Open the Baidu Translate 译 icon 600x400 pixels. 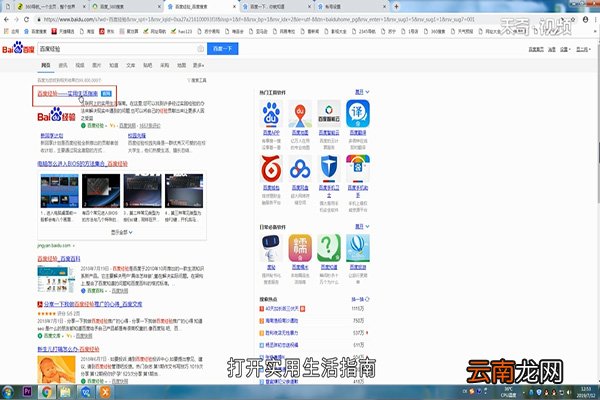358,114
